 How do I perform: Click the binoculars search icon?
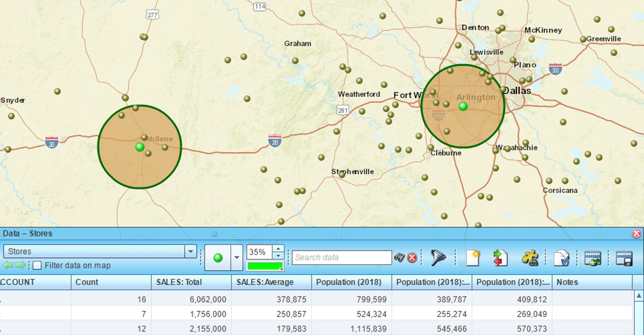pyautogui.click(x=399, y=258)
